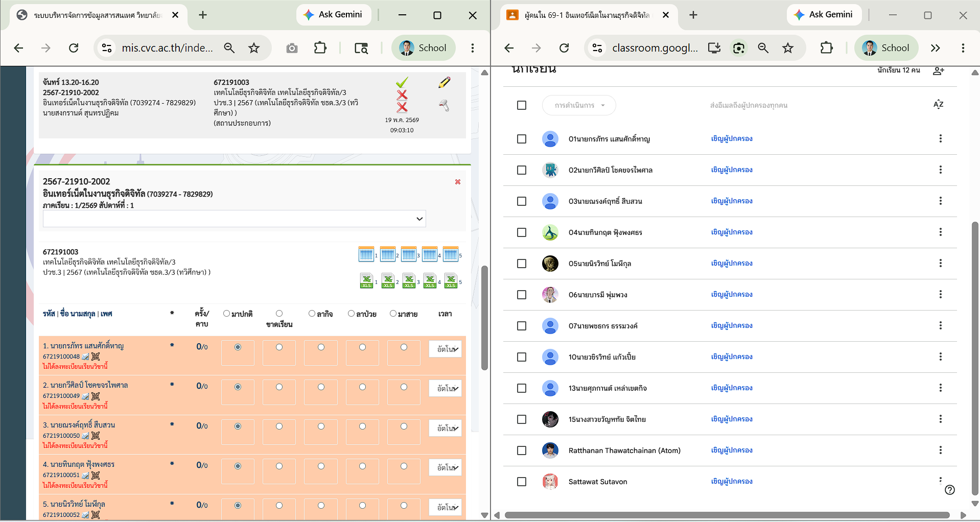Image resolution: width=980 pixels, height=522 pixels.
Task: Click the install app icon in the Classroom address bar
Action: (x=714, y=48)
